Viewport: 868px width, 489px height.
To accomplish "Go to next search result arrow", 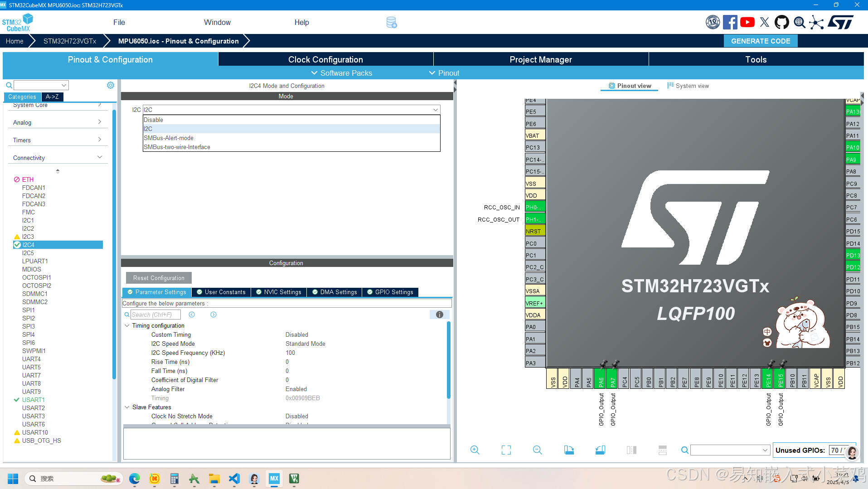I will click(213, 315).
